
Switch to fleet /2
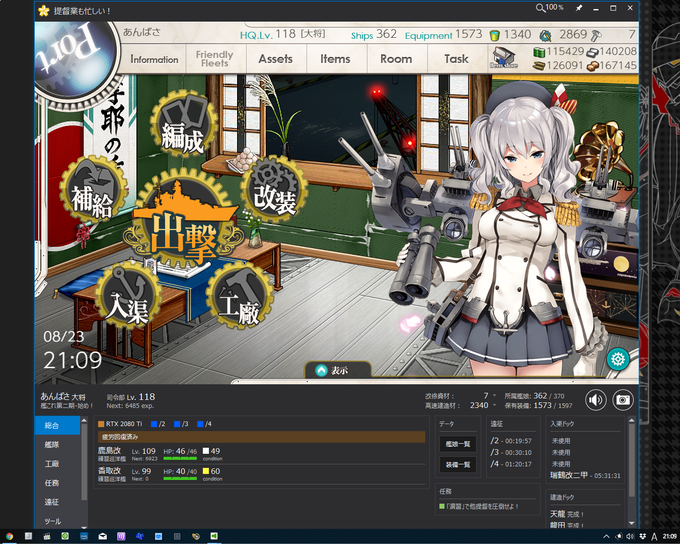point(158,424)
